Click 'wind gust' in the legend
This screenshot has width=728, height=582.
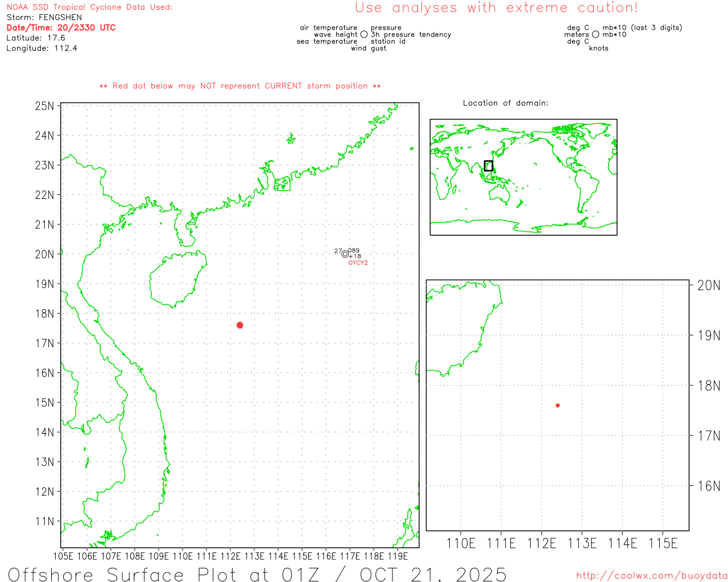(369, 48)
